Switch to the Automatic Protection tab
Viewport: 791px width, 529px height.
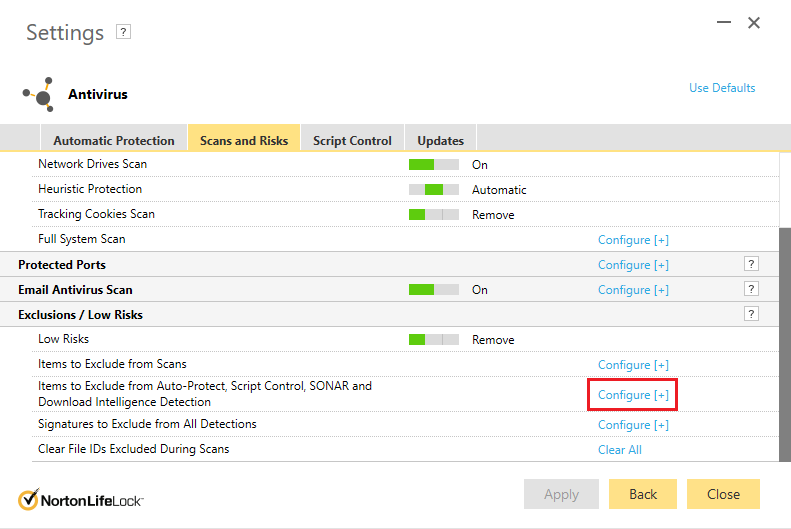[114, 141]
